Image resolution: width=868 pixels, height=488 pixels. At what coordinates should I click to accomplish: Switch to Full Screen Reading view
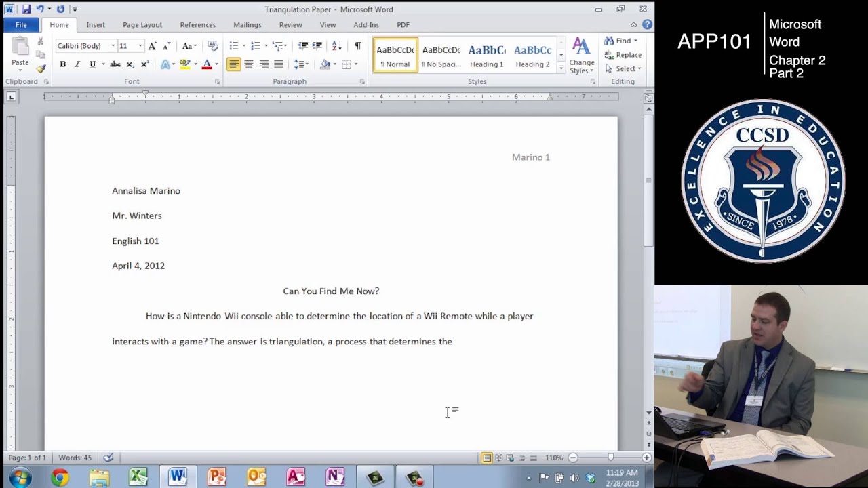(498, 458)
